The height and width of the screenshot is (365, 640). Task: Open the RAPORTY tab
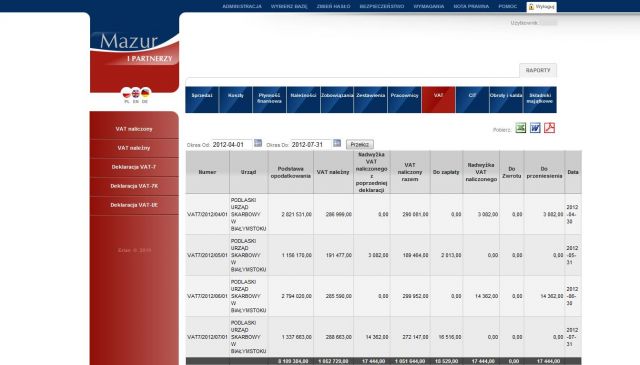pyautogui.click(x=538, y=70)
